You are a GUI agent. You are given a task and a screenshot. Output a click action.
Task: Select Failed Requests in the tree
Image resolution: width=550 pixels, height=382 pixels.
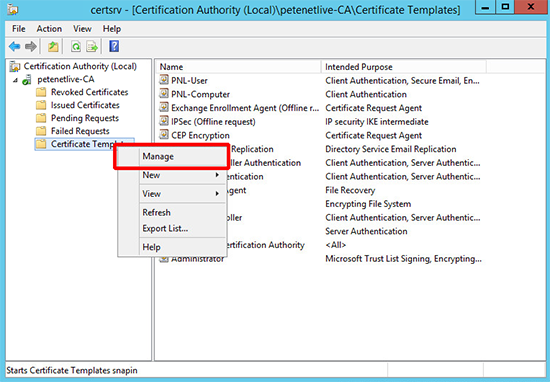(80, 131)
